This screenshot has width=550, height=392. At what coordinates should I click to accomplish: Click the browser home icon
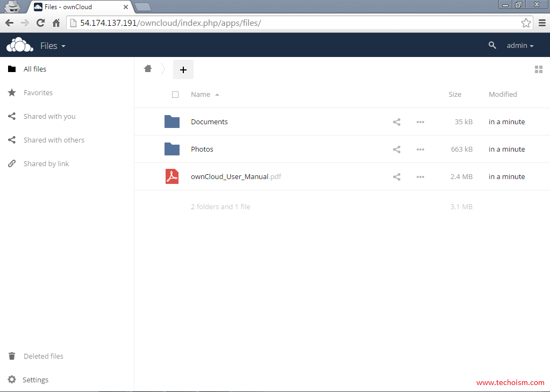56,23
